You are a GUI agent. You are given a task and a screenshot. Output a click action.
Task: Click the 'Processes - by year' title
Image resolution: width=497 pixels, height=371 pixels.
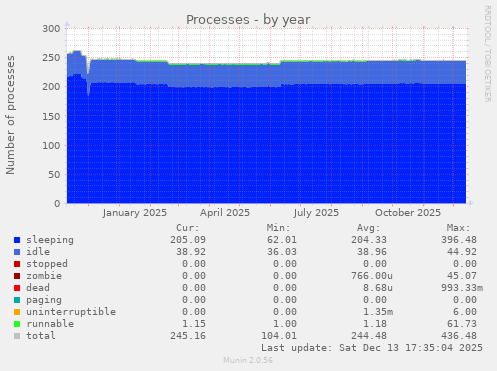(x=248, y=20)
